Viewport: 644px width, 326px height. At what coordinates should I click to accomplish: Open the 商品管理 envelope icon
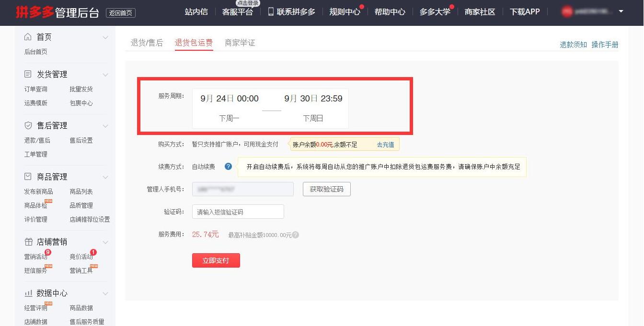coord(29,177)
